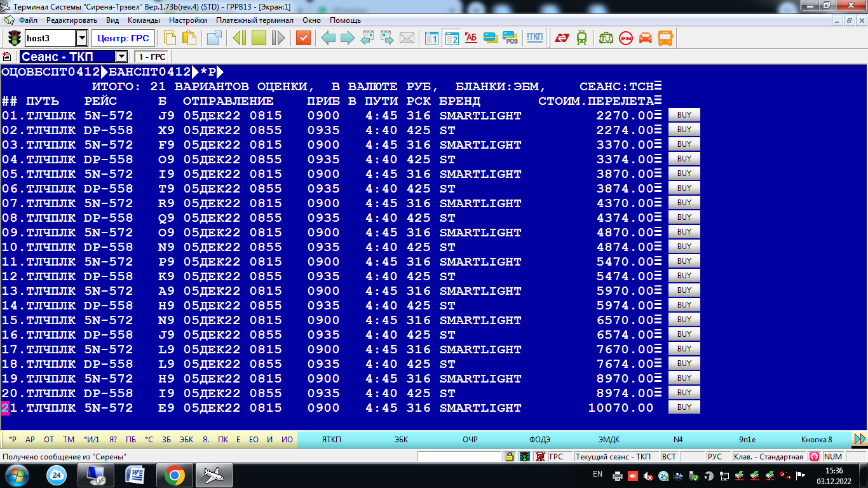Click the Кнопка 8 function key

point(817,439)
